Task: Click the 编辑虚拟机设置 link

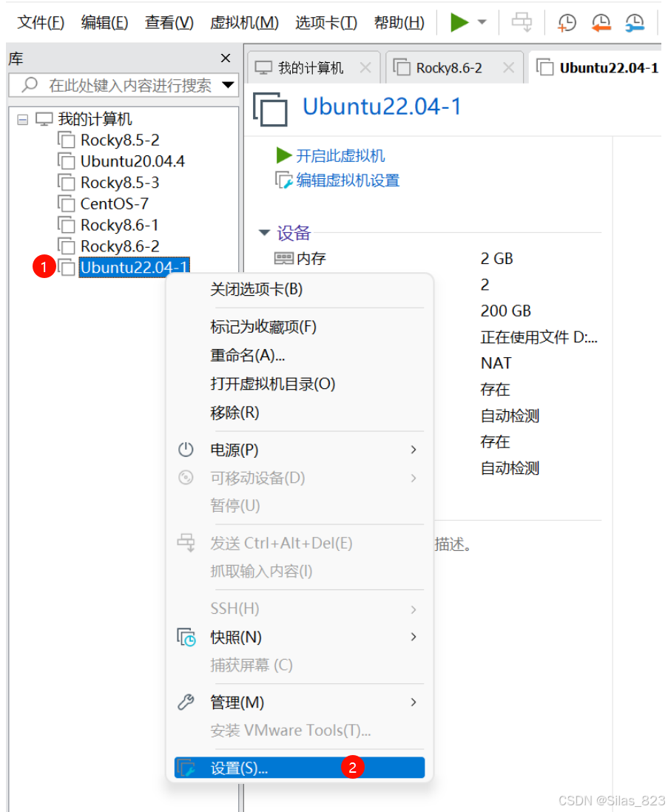Action: coord(348,180)
